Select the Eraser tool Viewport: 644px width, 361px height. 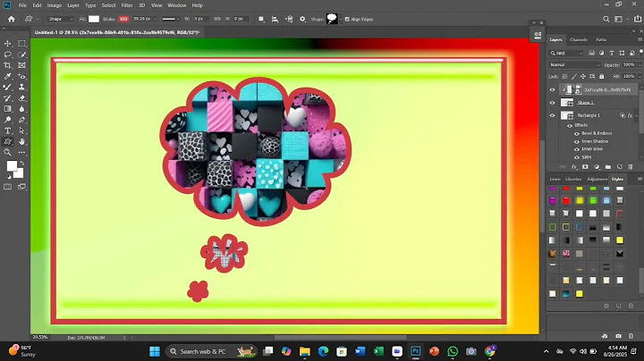[x=21, y=98]
